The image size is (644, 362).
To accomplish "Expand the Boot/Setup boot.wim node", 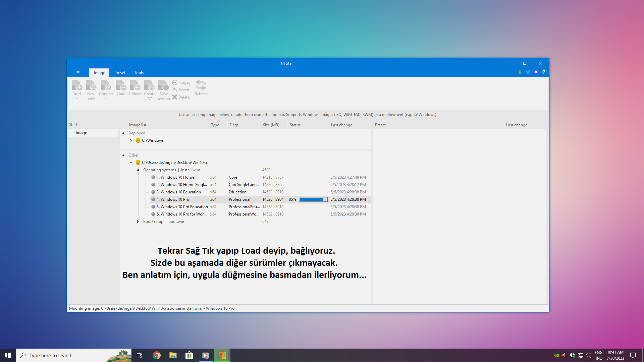I will point(138,222).
